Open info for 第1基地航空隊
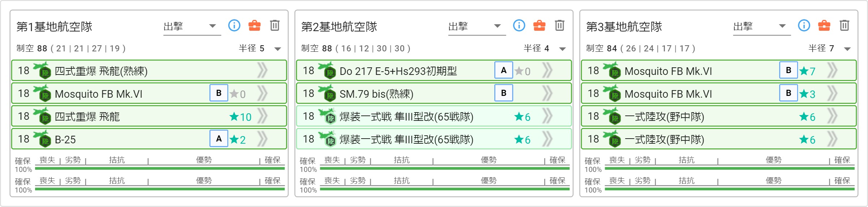 click(x=234, y=26)
